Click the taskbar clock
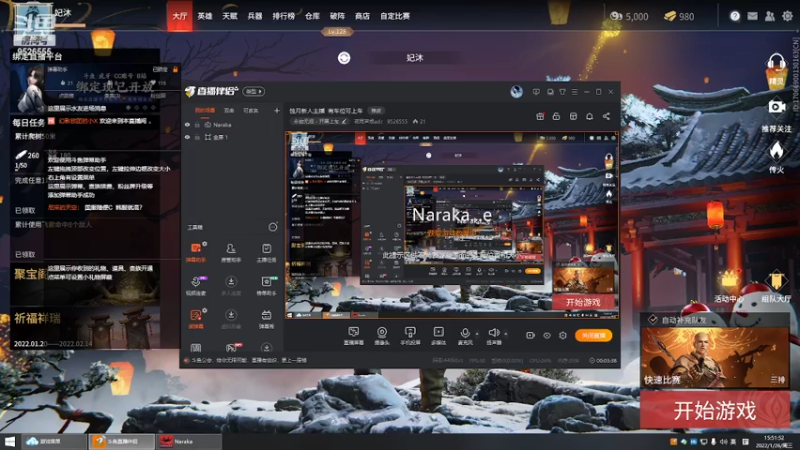Viewport: 800px width, 450px height. point(774,441)
